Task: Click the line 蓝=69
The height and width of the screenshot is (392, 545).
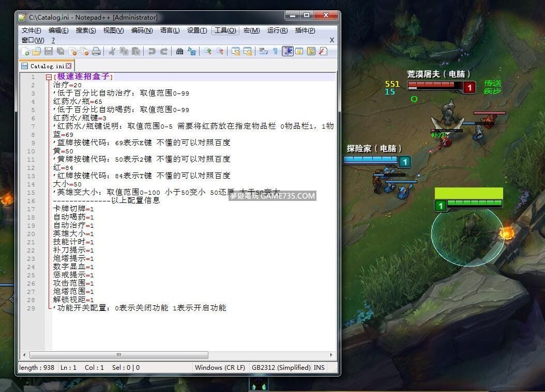Action: [63, 134]
